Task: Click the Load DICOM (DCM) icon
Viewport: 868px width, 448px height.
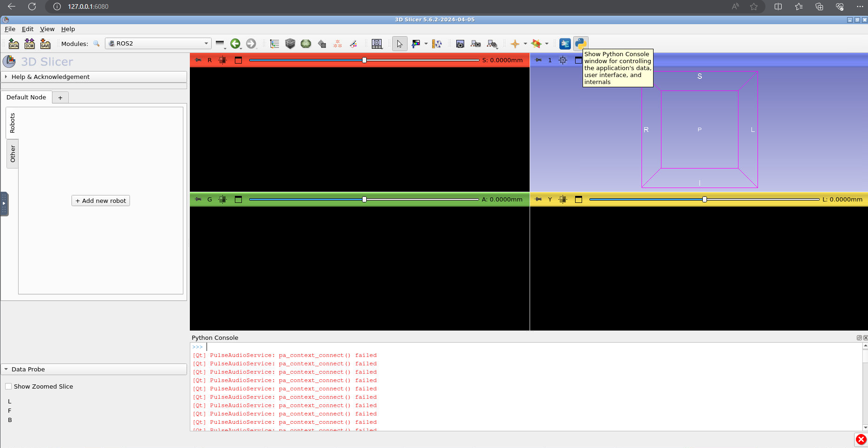Action: pos(30,44)
